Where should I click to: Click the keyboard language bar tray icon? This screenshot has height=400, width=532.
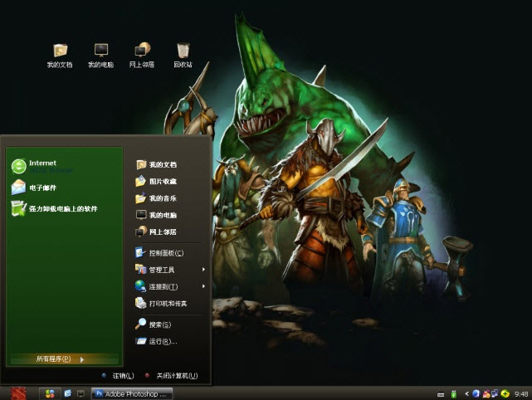point(441,394)
